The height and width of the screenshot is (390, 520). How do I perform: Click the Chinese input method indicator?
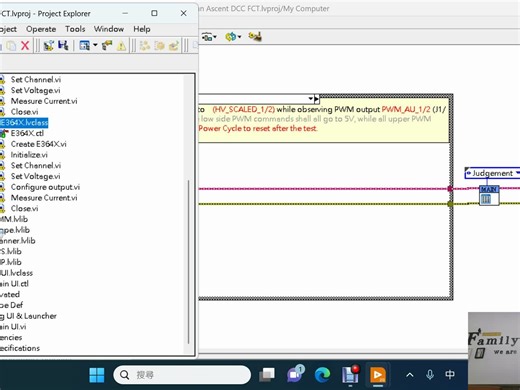(450, 375)
